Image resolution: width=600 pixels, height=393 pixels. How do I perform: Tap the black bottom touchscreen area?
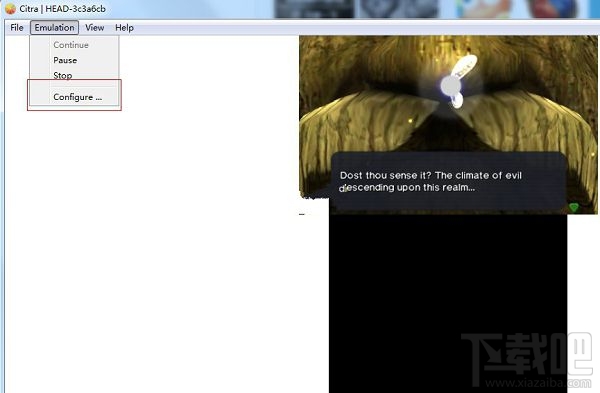coord(448,302)
